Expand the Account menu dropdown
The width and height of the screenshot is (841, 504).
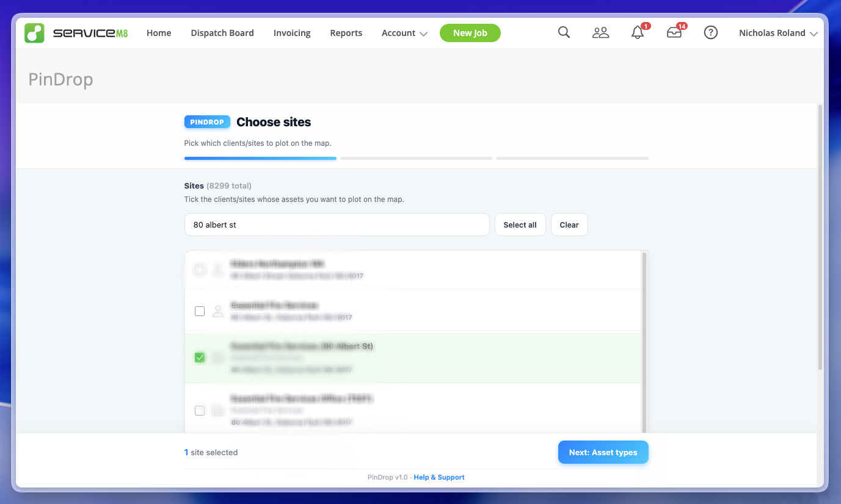(x=404, y=33)
